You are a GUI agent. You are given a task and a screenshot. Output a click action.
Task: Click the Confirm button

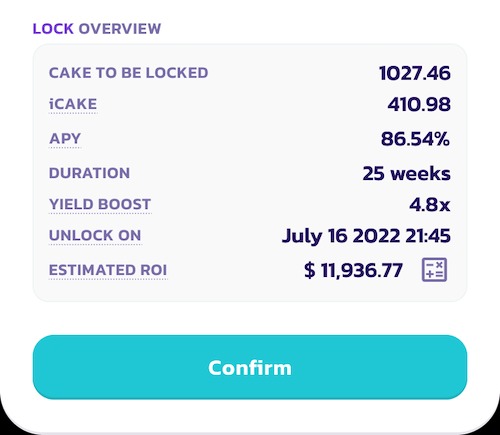coord(250,367)
